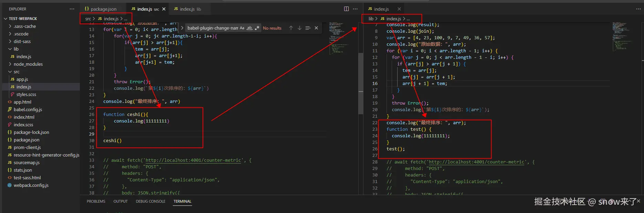Viewport: 644px width, 213px height.
Task: Open index.scss file
Action: (x=23, y=125)
